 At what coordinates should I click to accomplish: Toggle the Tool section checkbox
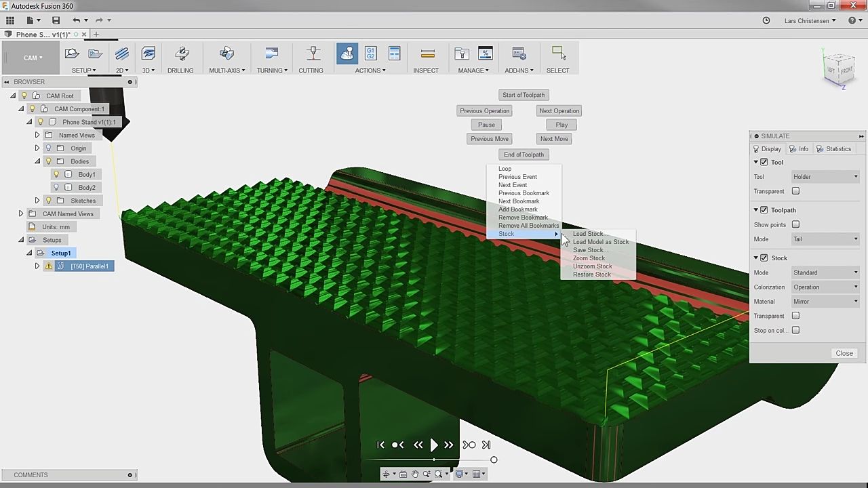point(764,162)
